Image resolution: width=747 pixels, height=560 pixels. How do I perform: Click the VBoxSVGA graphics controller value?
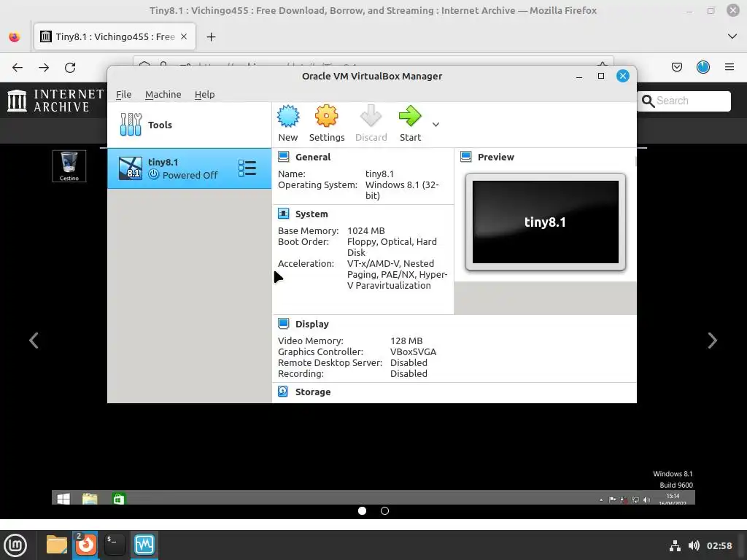(x=413, y=352)
